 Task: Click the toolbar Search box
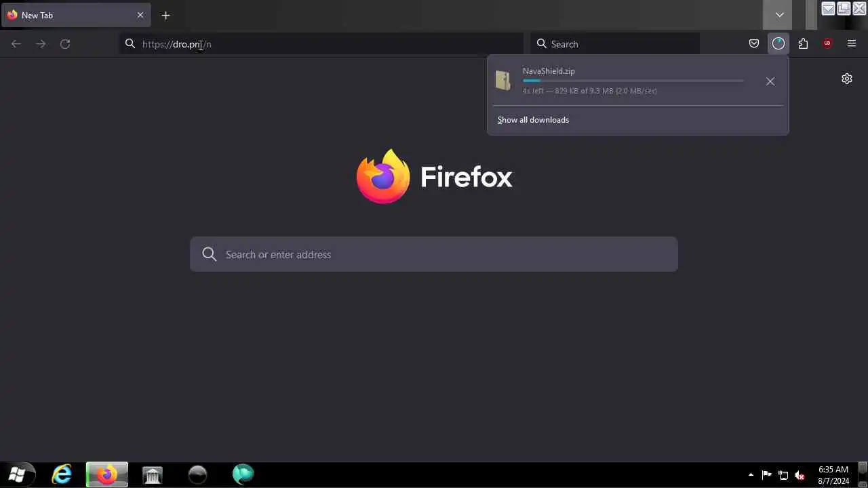point(615,44)
